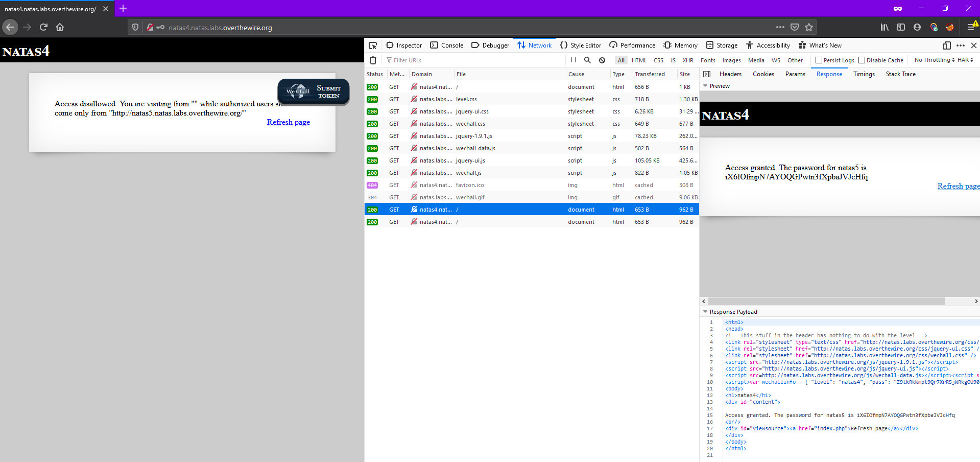Toggle responsive design mode icon
This screenshot has width=980, height=462.
[947, 45]
